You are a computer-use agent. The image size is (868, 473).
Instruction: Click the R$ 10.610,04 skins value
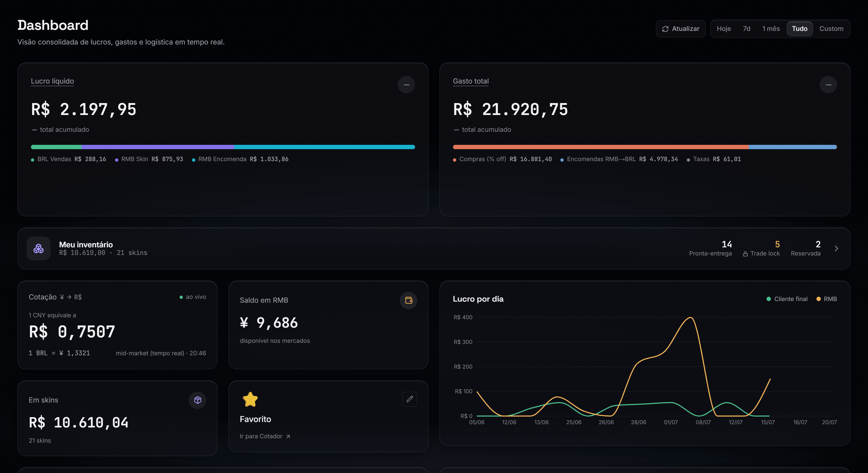click(x=78, y=423)
